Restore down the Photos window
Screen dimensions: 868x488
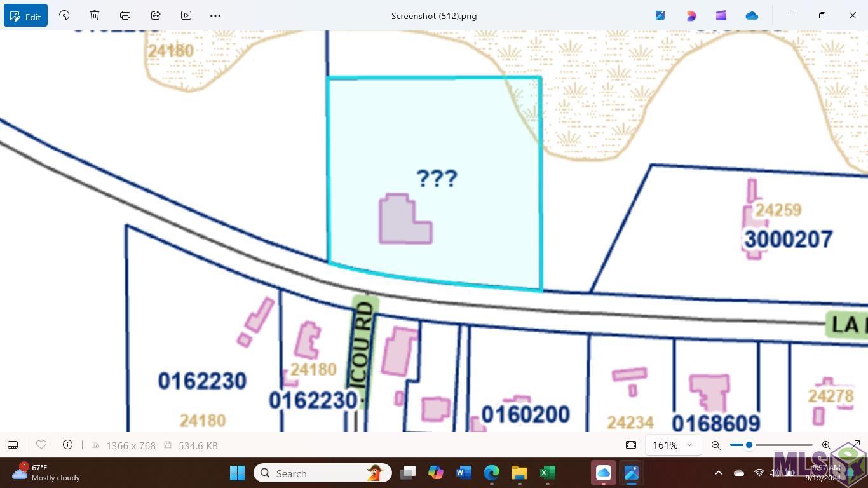822,15
